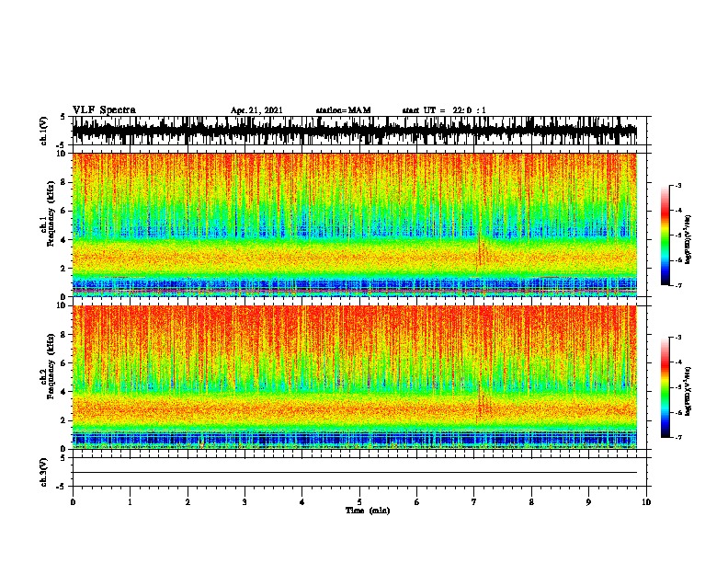The image size is (728, 563).
Task: Click the "2" kHz tick on ch.1 frequency axis
Action: 64,269
